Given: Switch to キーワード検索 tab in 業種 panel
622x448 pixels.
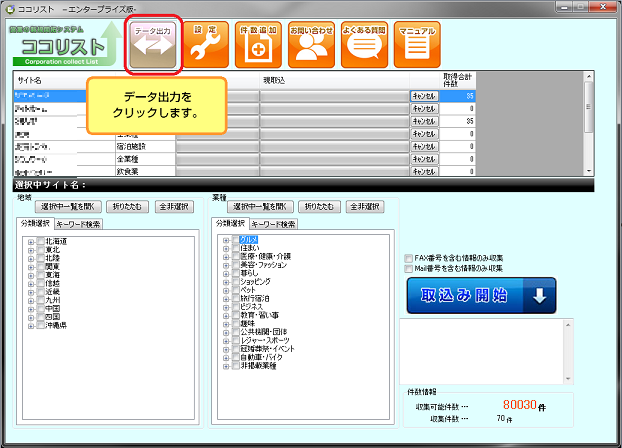Looking at the screenshot, I should coord(273,224).
